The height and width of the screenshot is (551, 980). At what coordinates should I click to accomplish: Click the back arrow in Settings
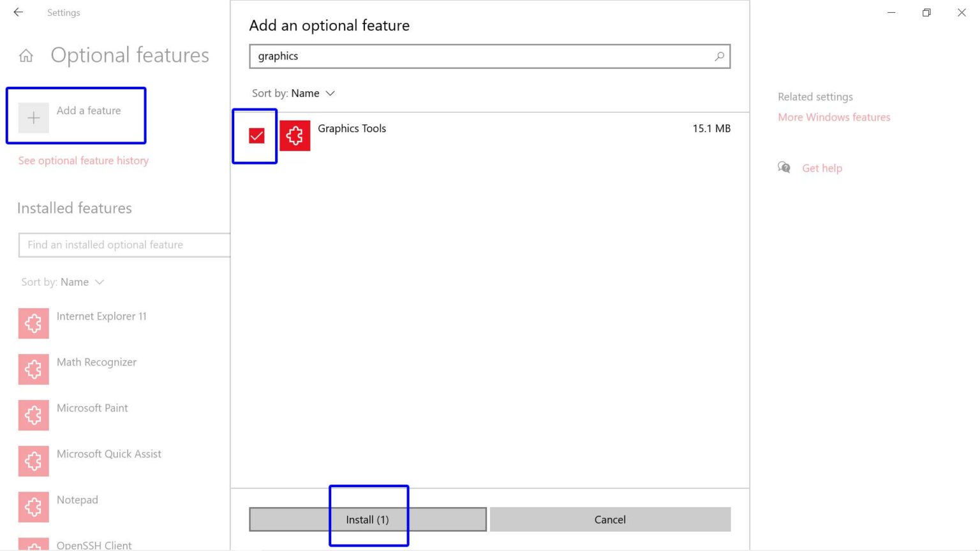(x=19, y=12)
